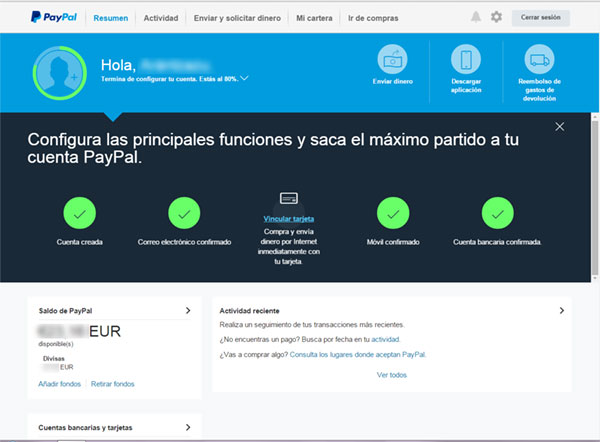This screenshot has width=600, height=442.
Task: Click the Reembolso de gastos truck icon
Action: [x=539, y=59]
